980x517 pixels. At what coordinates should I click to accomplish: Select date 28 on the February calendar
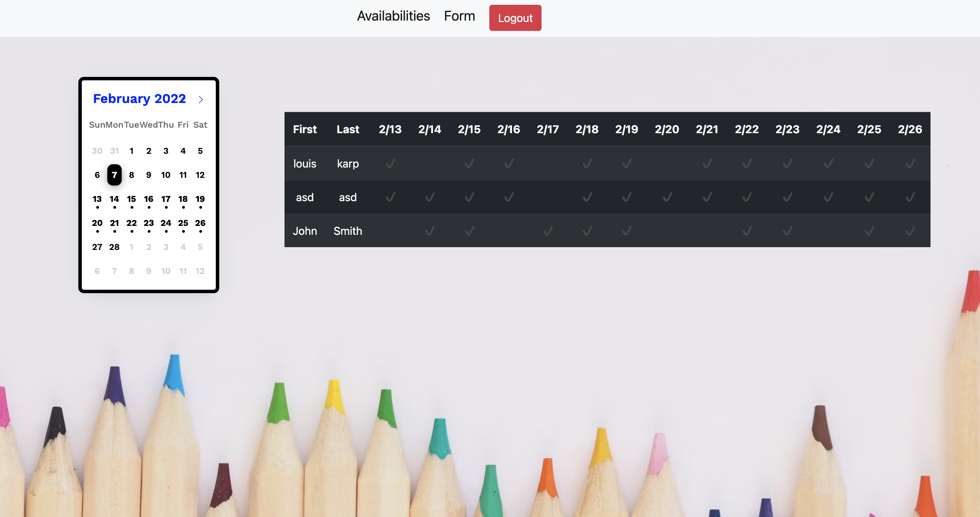114,247
